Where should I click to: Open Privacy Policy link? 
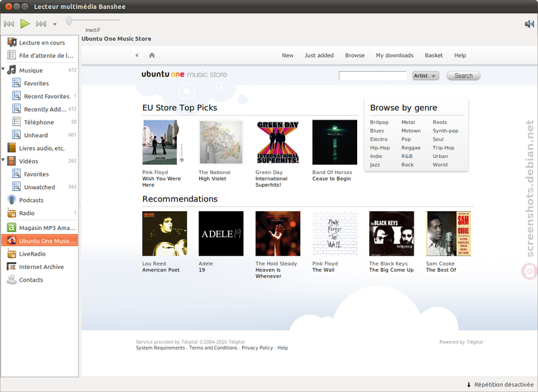click(257, 348)
